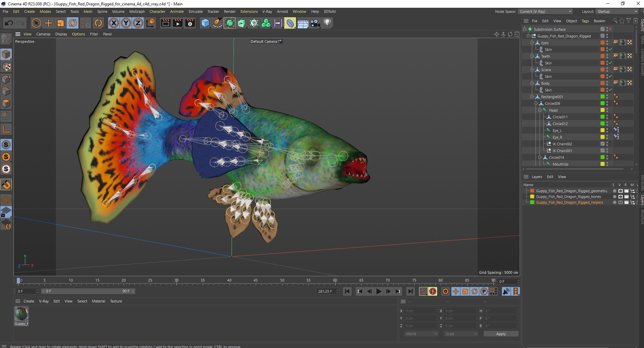Click Record Active Objects button
The image size is (644, 348).
coord(423,291)
